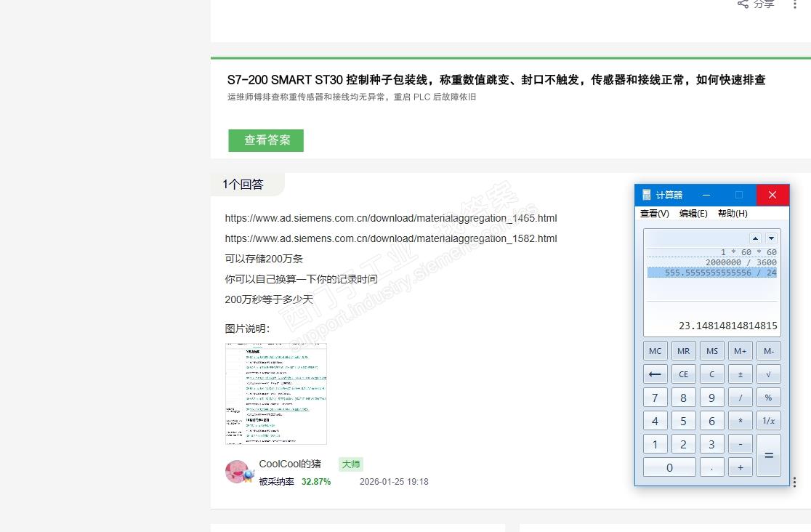Click the ± sign change button
Image resolution: width=811 pixels, height=532 pixels.
pos(740,374)
